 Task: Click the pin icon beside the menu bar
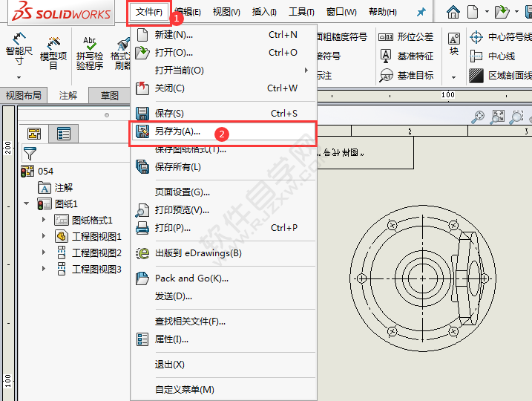pos(421,12)
